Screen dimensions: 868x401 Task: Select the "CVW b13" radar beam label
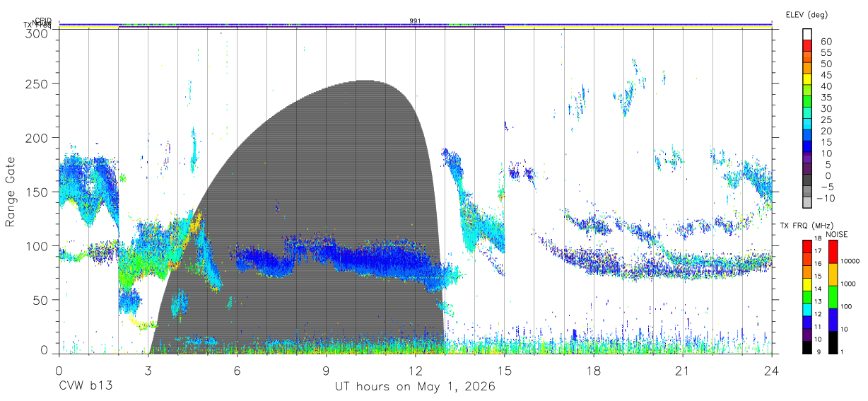(x=86, y=387)
